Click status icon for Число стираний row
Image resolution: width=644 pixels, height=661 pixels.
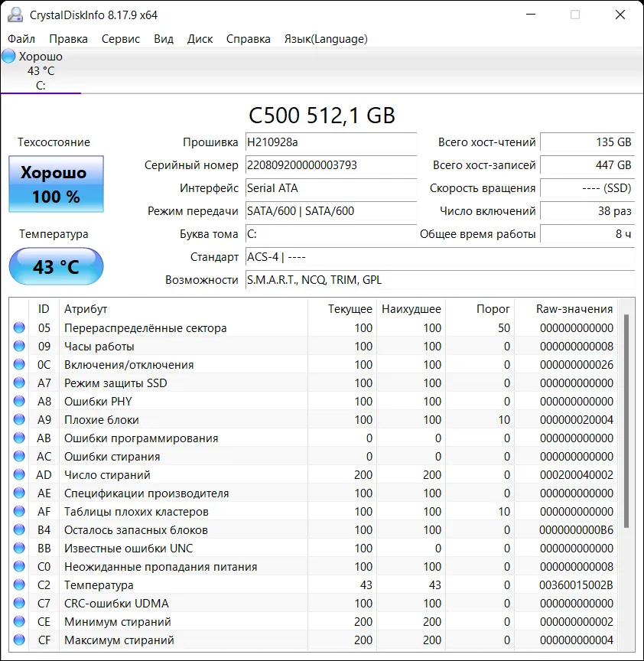click(x=19, y=475)
